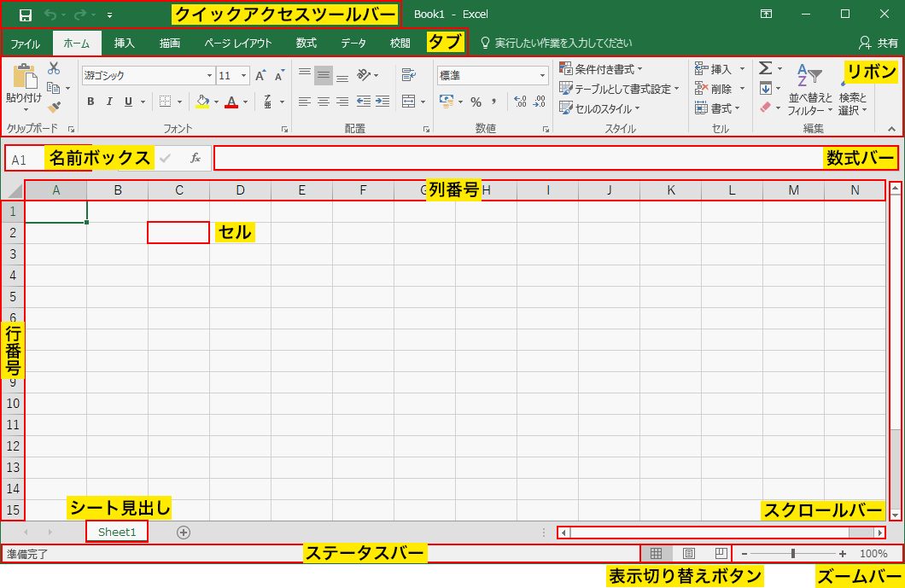Click the increase indent icon
Screen dimensions: 905x588
382,102
